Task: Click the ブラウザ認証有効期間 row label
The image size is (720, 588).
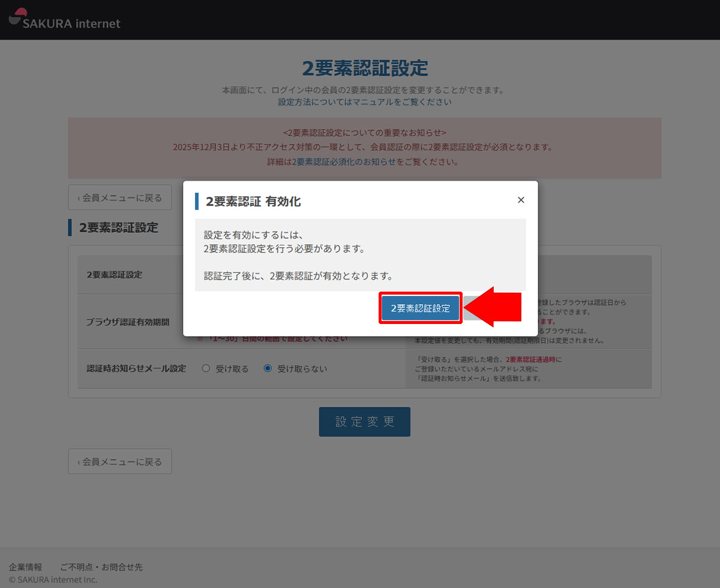Action: [x=127, y=322]
